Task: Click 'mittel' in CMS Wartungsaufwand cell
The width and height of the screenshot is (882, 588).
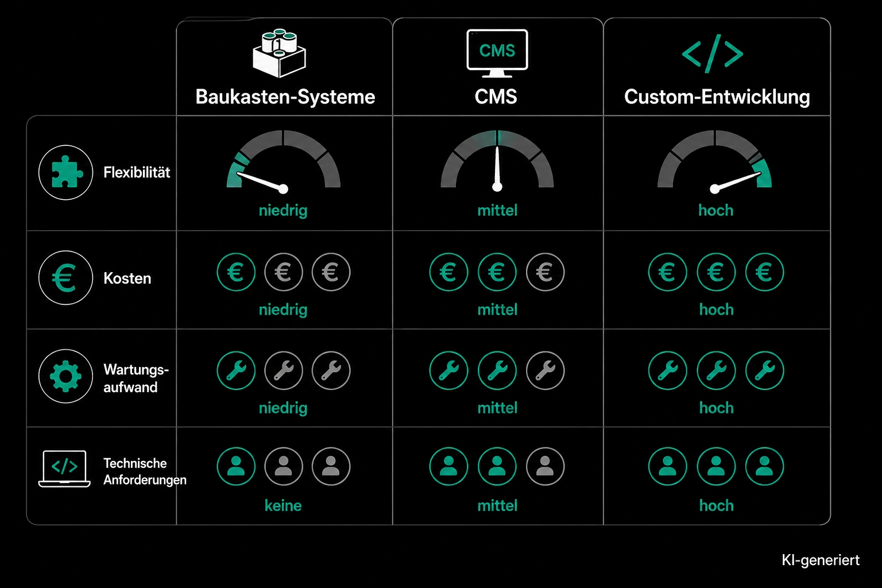Action: click(x=497, y=408)
